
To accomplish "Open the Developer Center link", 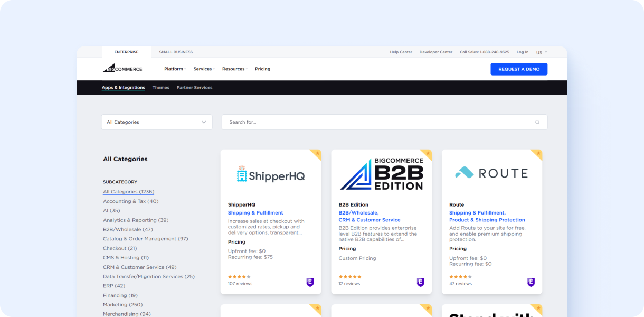I will 436,52.
